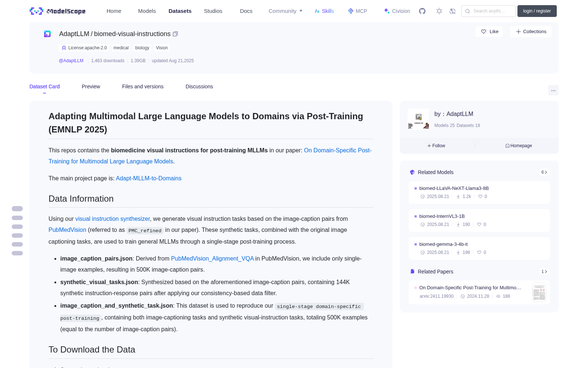Focus the search input field
The width and height of the screenshot is (588, 368).
pyautogui.click(x=488, y=11)
